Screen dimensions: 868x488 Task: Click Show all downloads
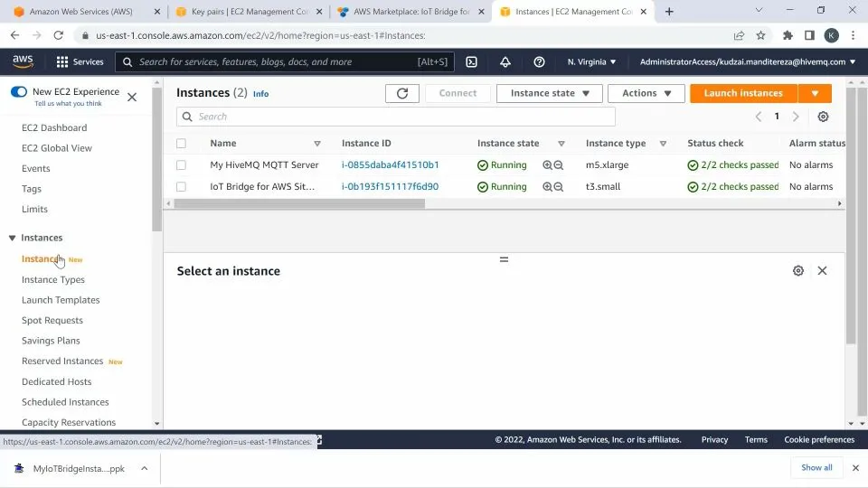coord(816,467)
